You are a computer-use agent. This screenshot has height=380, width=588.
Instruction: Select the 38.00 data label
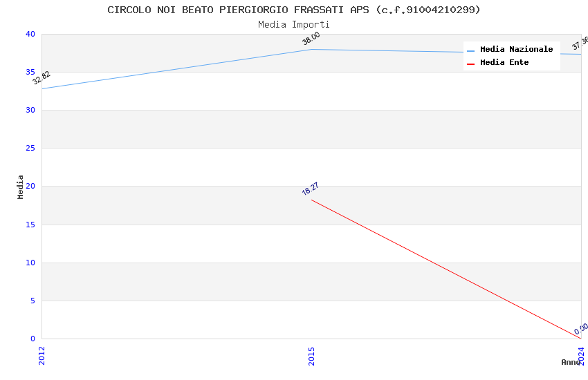(x=311, y=39)
